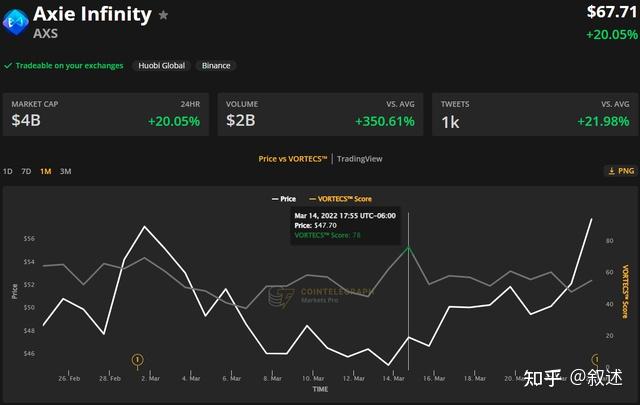Image resolution: width=640 pixels, height=405 pixels.
Task: Click the PNG download icon button
Action: pyautogui.click(x=621, y=171)
